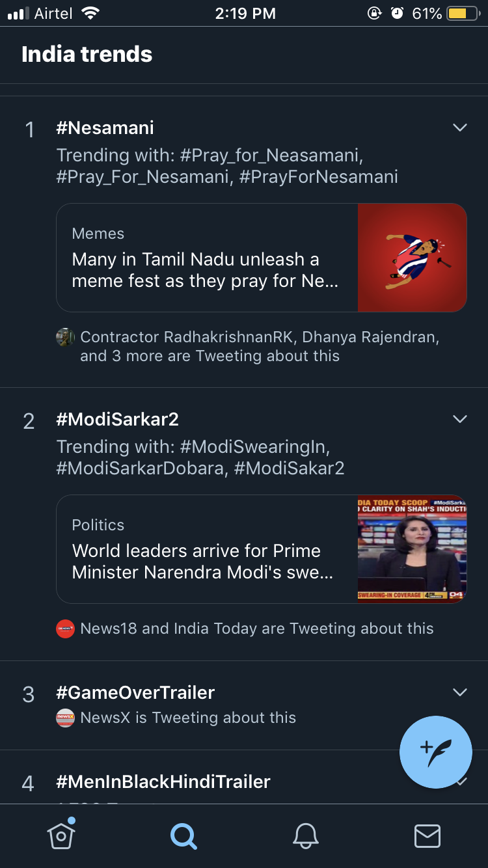Open the India Today news thumbnail

click(413, 549)
